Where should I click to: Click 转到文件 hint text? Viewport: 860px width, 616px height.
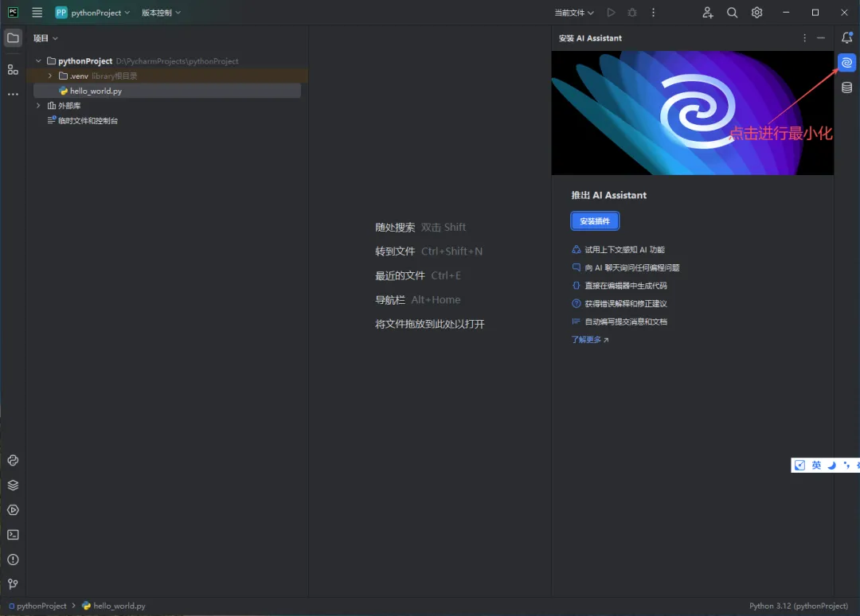click(x=395, y=251)
